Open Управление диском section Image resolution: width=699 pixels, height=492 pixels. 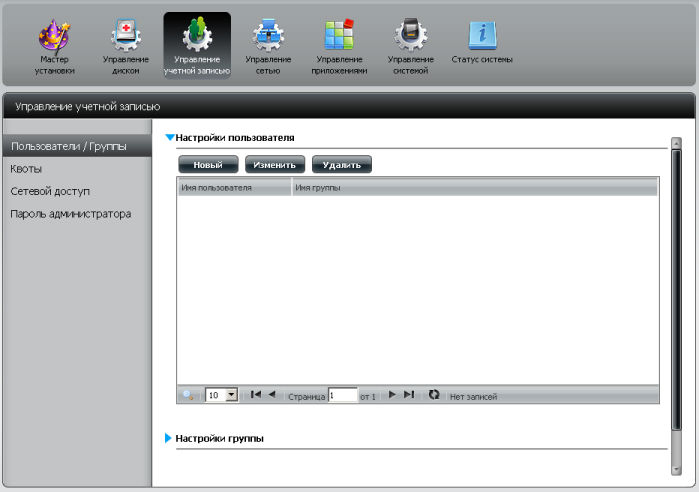click(126, 46)
